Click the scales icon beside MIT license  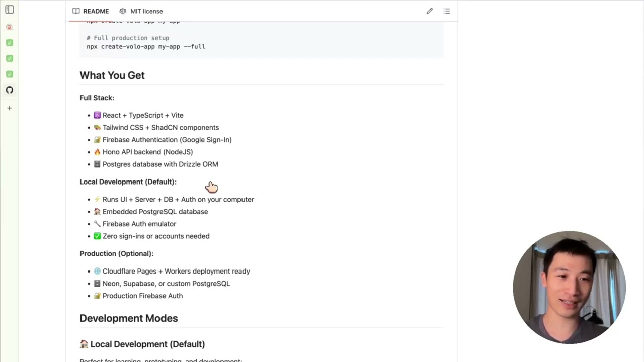tap(123, 11)
